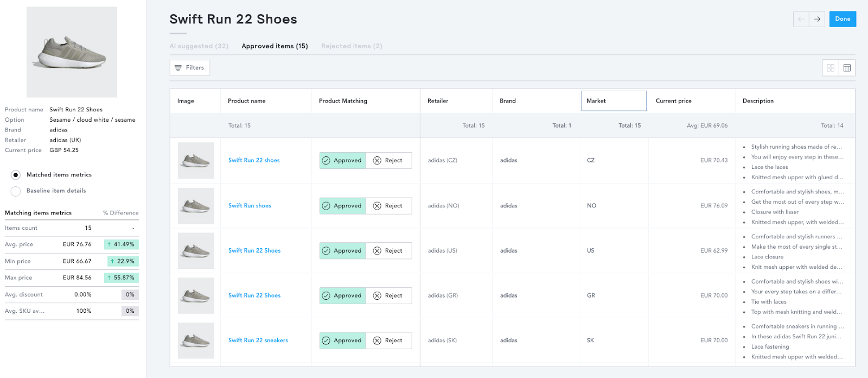The image size is (868, 378).
Task: Reject the adidas (GR) item
Action: 388,296
